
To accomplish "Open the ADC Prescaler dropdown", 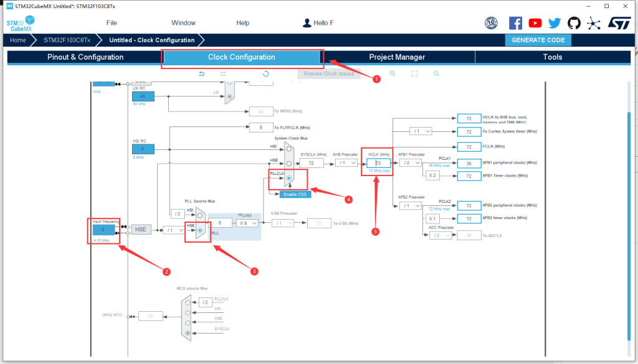I will point(440,235).
